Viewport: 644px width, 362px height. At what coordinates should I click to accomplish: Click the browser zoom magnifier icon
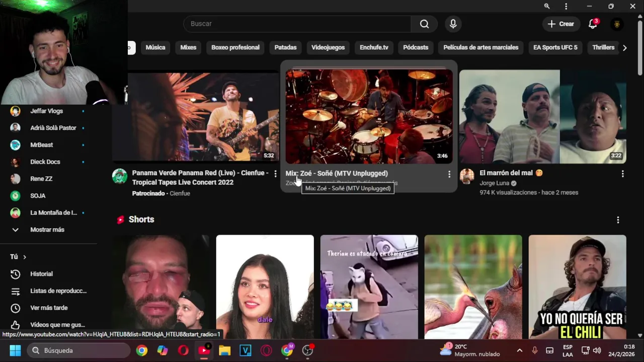(547, 6)
